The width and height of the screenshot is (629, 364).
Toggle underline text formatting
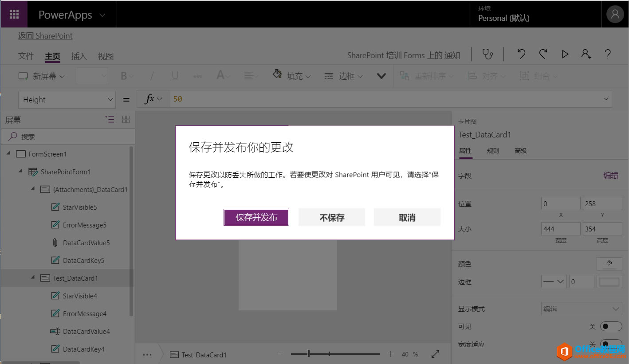[175, 76]
